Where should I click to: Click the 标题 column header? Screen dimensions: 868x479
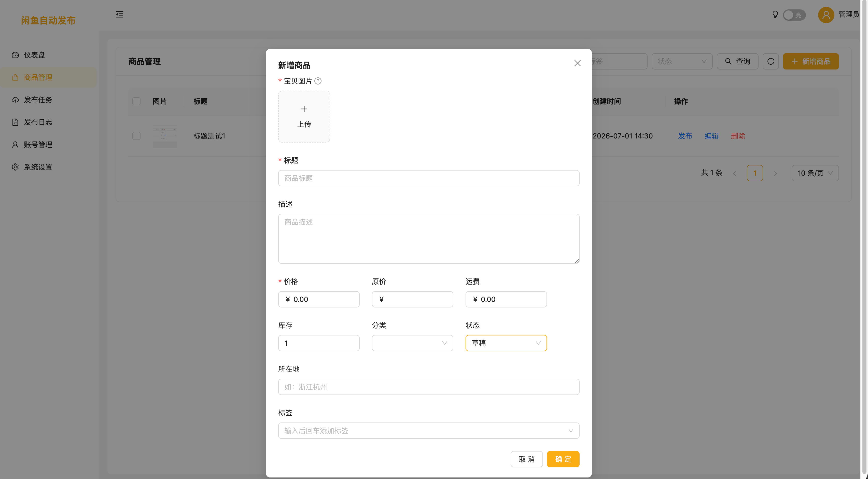click(201, 101)
